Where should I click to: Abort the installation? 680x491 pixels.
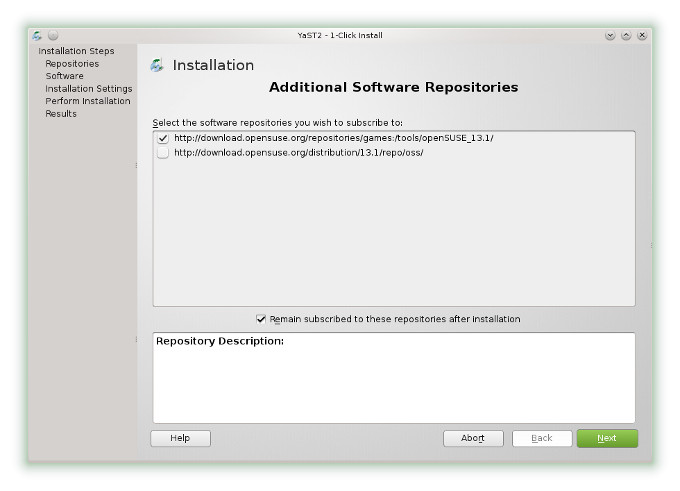pyautogui.click(x=473, y=438)
